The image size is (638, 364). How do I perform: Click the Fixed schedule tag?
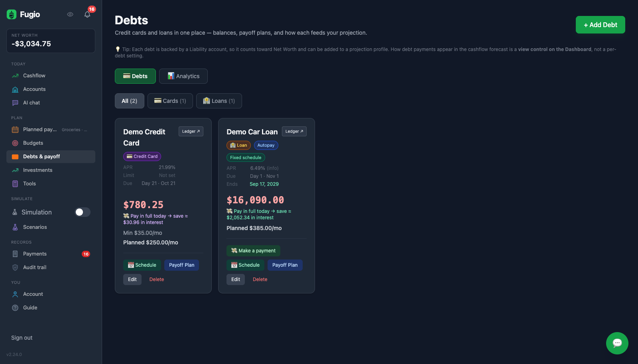[x=246, y=157]
